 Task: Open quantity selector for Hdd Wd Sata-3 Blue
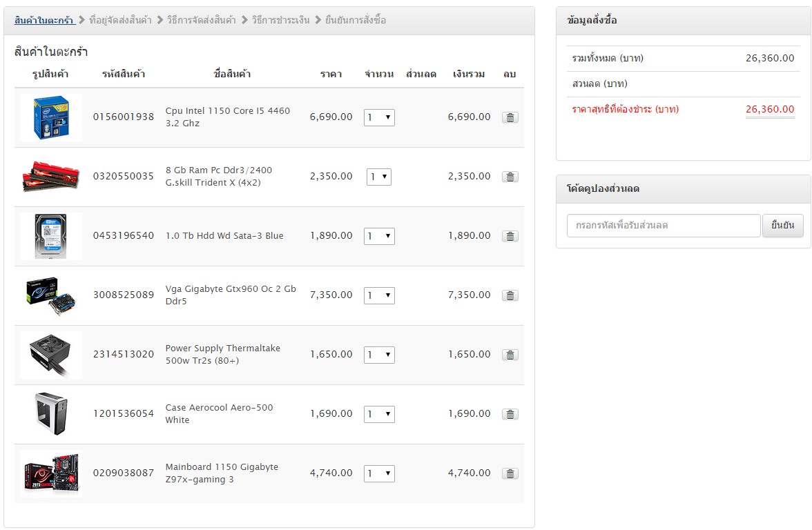[379, 236]
